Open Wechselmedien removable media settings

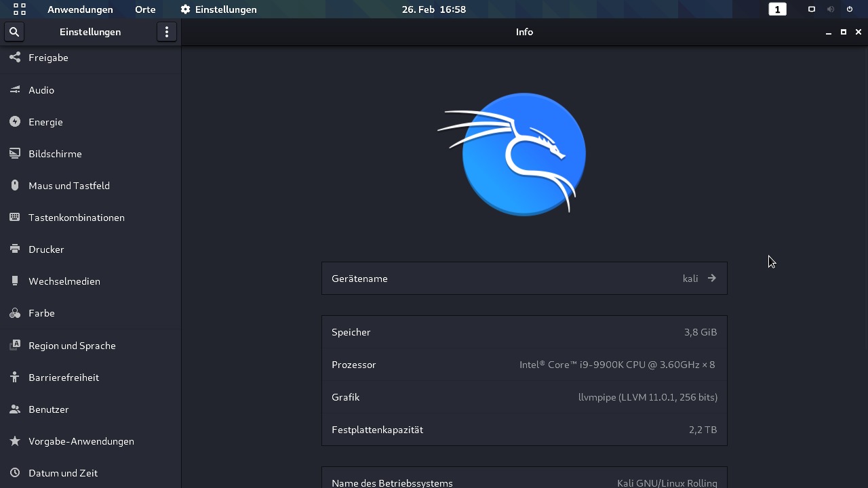[64, 281]
